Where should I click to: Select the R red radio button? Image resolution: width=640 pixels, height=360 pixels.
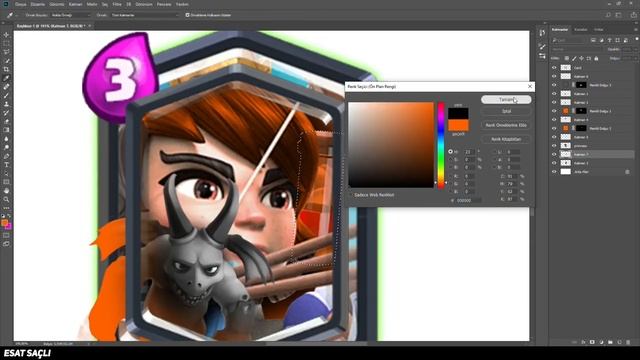pyautogui.click(x=450, y=176)
